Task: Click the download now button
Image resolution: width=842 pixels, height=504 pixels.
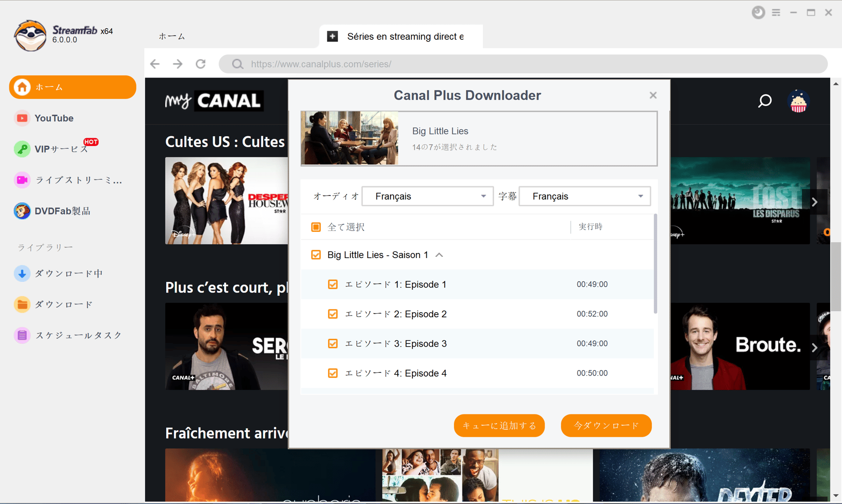Action: click(606, 426)
